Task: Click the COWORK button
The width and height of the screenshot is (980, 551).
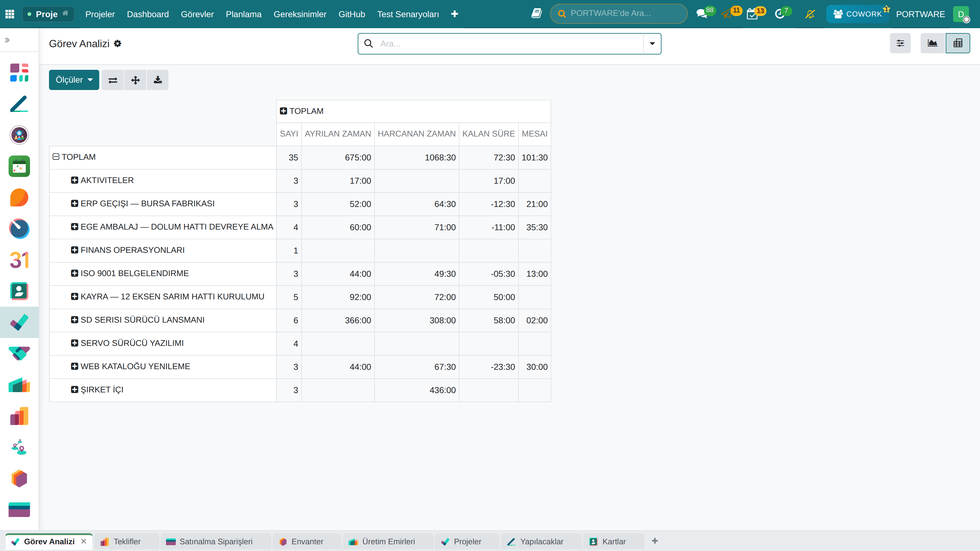Action: 858,14
